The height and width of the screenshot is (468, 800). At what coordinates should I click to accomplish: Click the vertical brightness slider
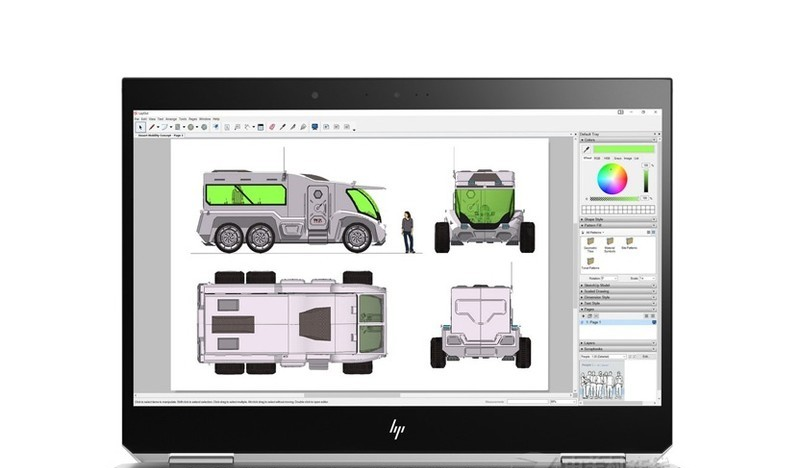coord(646,181)
